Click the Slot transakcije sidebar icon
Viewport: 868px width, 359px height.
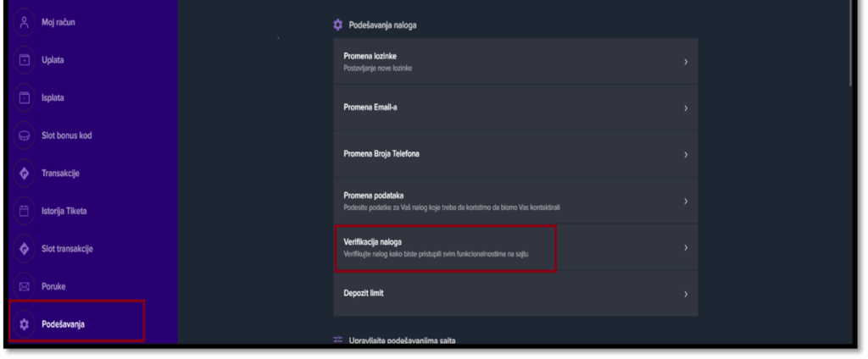click(x=24, y=249)
